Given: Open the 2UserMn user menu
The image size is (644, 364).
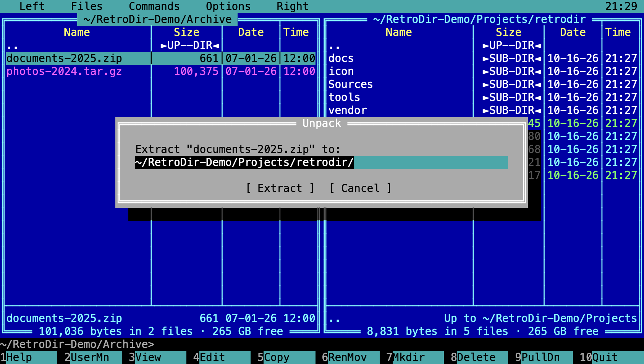Looking at the screenshot, I should 93,357.
